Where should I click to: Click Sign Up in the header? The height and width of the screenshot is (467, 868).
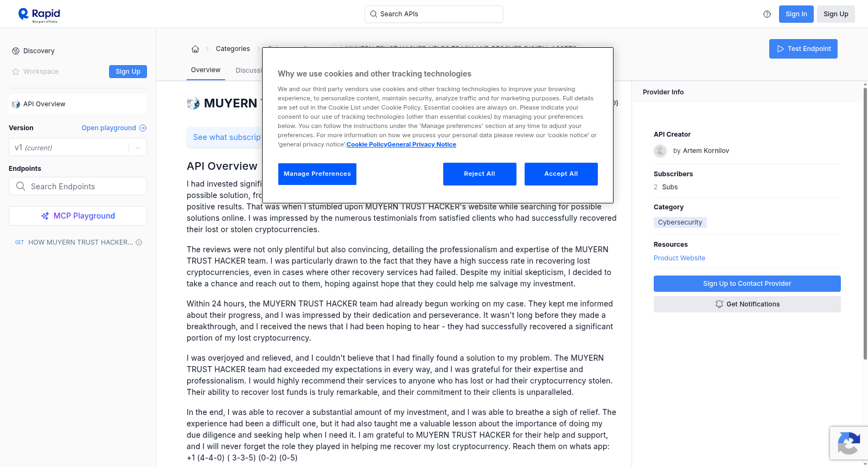(x=836, y=14)
